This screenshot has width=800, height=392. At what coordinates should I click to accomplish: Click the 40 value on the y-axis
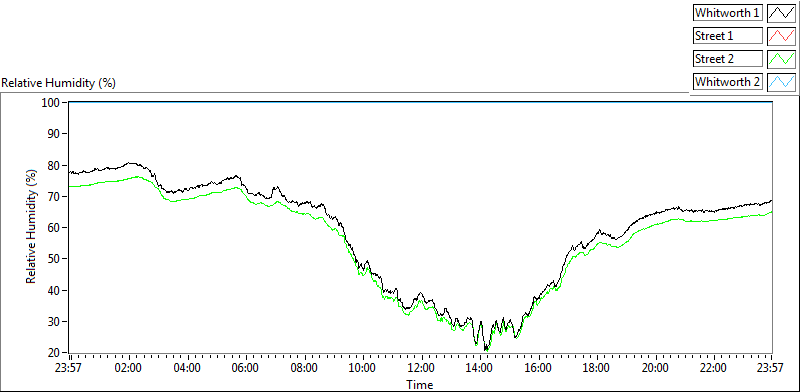click(x=54, y=290)
